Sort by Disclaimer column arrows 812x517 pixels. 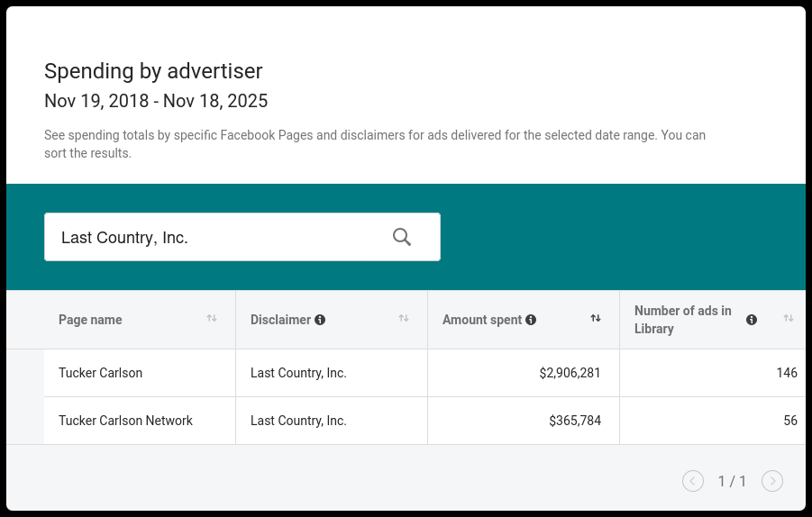[x=404, y=318]
